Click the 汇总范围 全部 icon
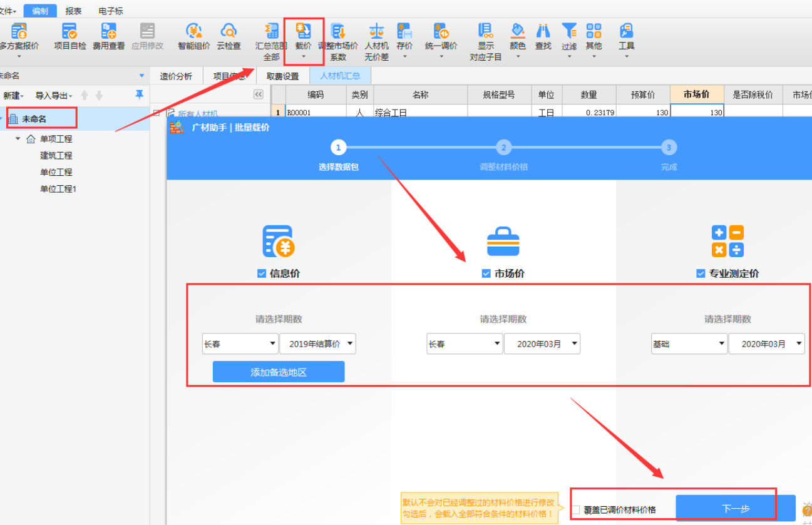 (x=271, y=31)
